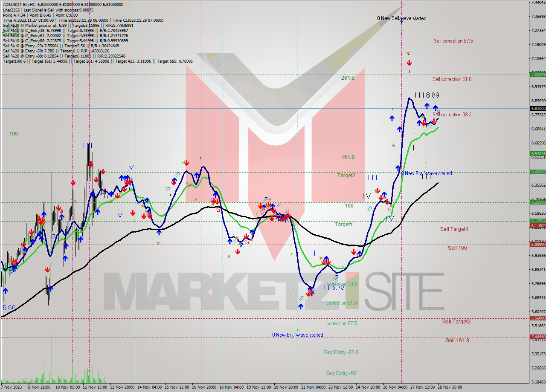The width and height of the screenshot is (546, 392).
Task: Click the '26 Nov 04:00' time label
Action: pos(395,388)
